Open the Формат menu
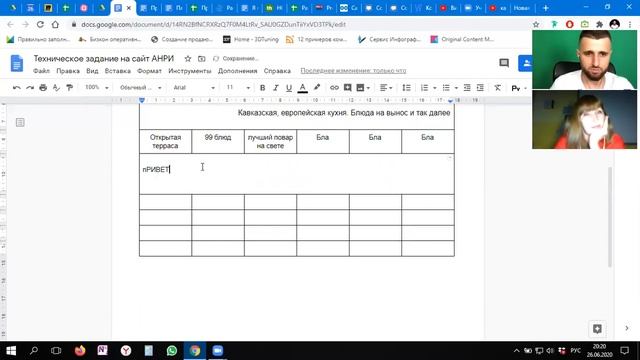The width and height of the screenshot is (640, 360). coord(149,71)
